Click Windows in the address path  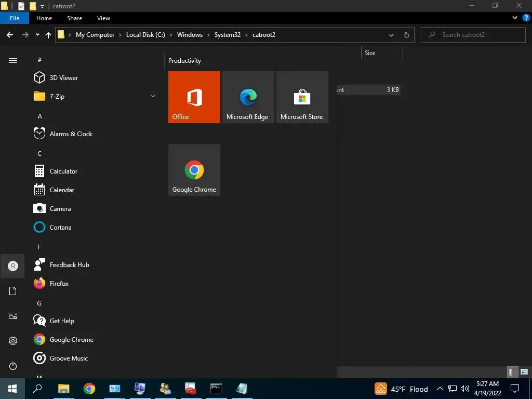pos(190,35)
